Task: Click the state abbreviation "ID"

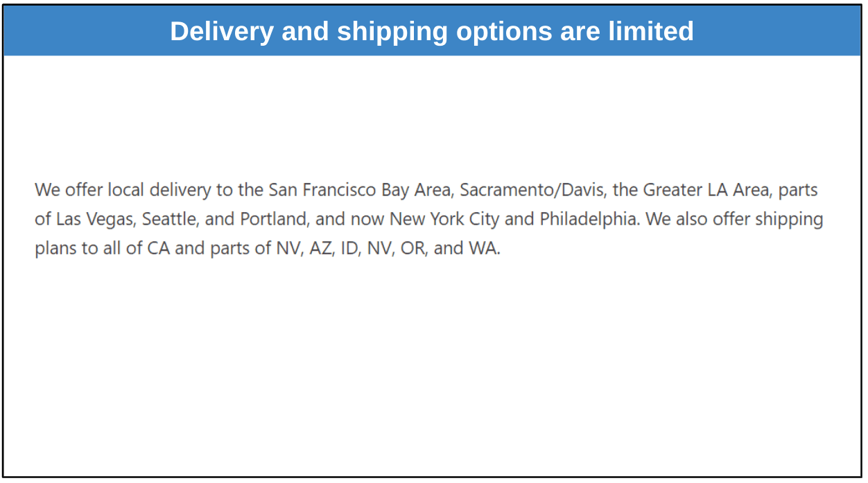Action: point(349,248)
